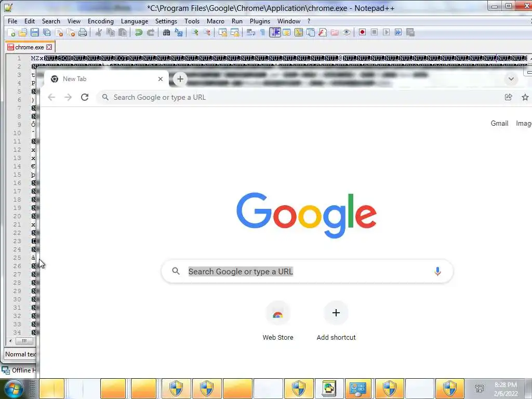Click the Synchronize Vertical Scrolling icon
This screenshot has width=532, height=399.
pos(223,32)
